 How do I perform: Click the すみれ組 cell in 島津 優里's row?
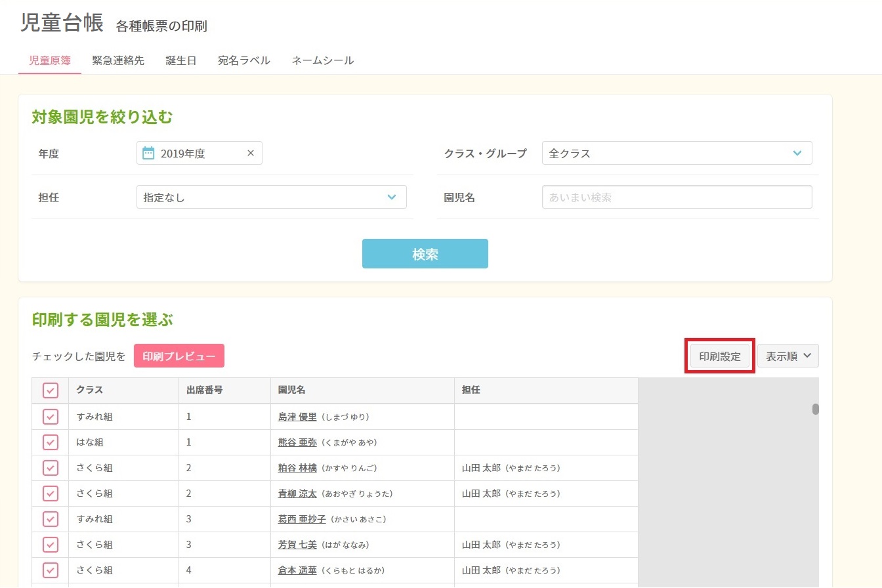pos(123,417)
